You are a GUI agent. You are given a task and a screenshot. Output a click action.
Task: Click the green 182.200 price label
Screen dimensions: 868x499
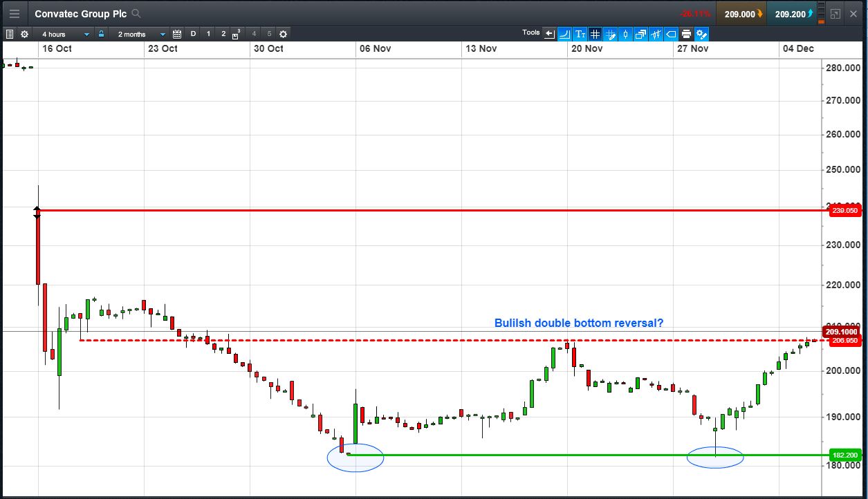844,455
